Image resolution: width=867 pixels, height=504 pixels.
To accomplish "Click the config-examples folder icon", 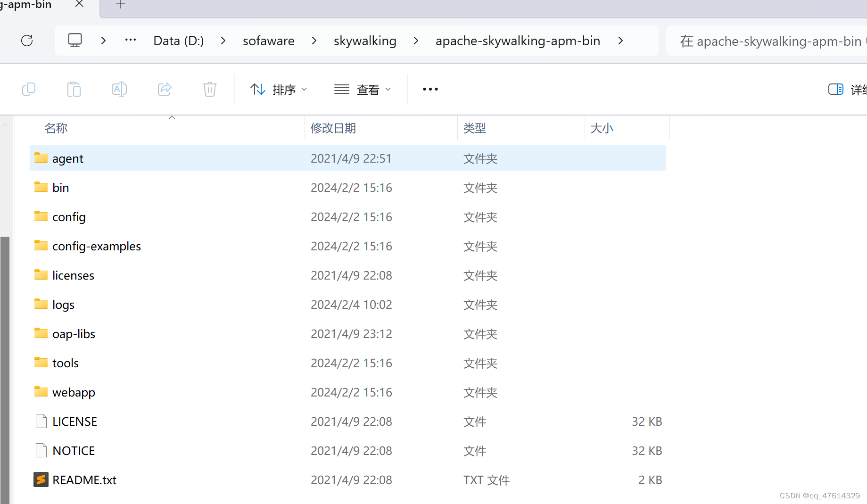I will pos(41,246).
